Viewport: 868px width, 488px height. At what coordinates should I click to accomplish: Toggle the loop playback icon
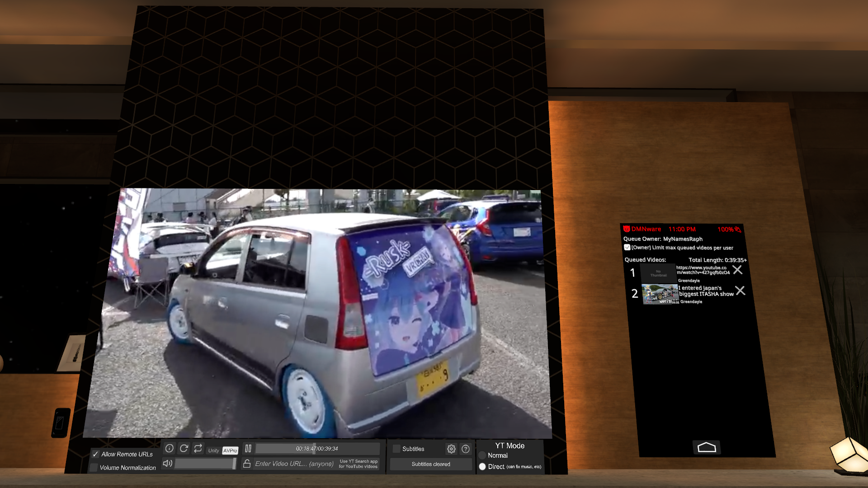click(x=198, y=448)
